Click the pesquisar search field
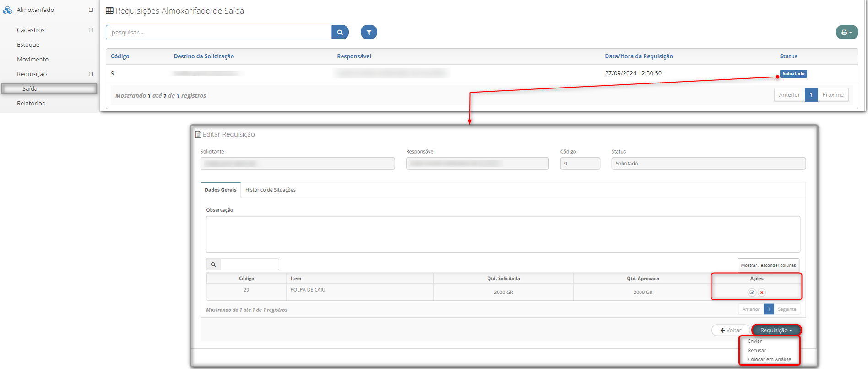868x369 pixels. click(219, 32)
